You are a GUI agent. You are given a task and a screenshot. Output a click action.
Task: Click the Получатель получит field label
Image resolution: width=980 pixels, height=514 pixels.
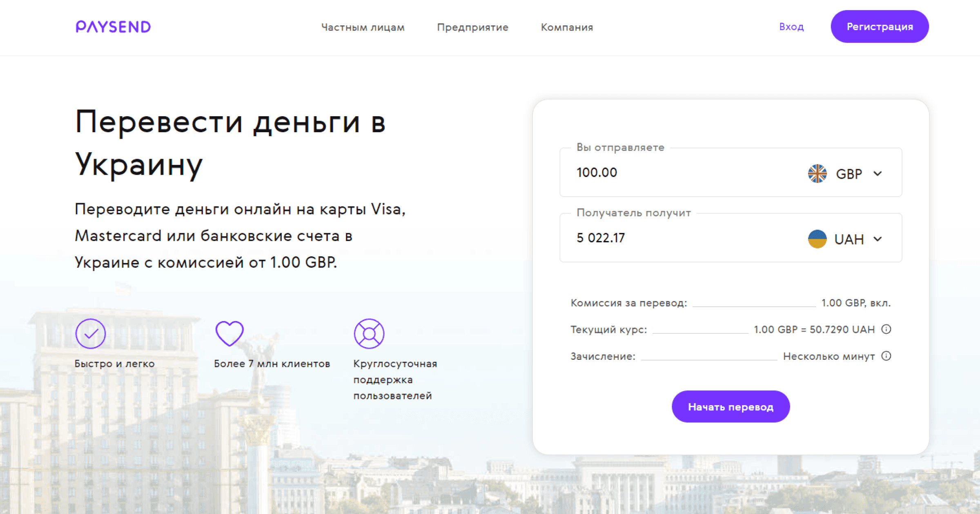pos(633,213)
